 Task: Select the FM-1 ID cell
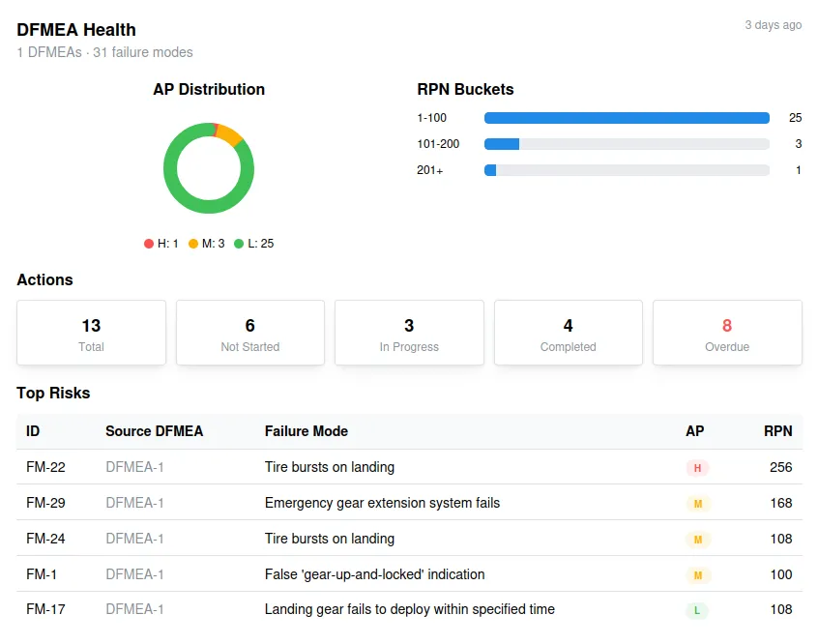point(42,574)
